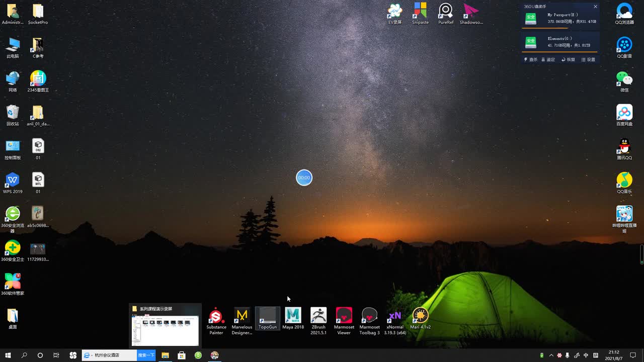Open the 360安全浏览器 shortcut
Screen dimensions: 644x362
(x=13, y=219)
